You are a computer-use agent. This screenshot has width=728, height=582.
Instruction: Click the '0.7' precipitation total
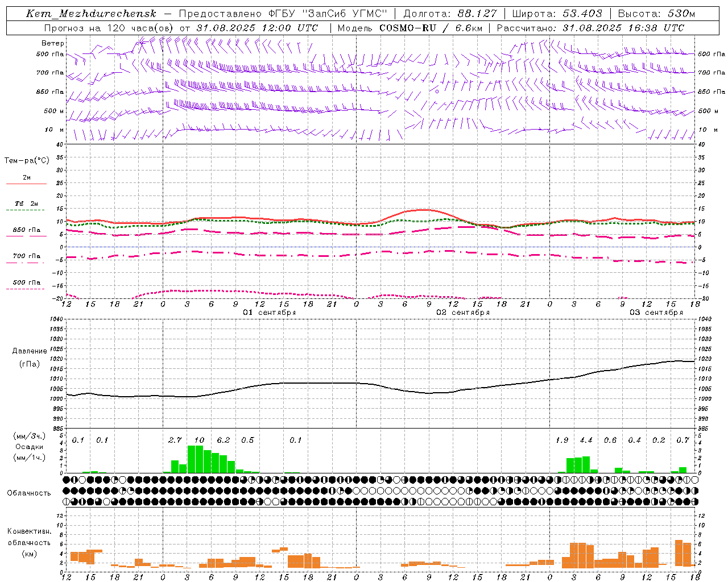tap(682, 440)
